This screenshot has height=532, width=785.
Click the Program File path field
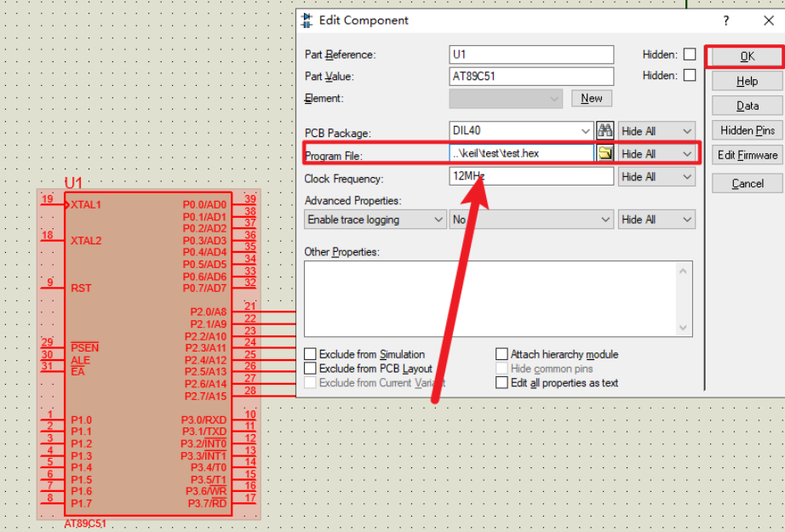pyautogui.click(x=521, y=153)
